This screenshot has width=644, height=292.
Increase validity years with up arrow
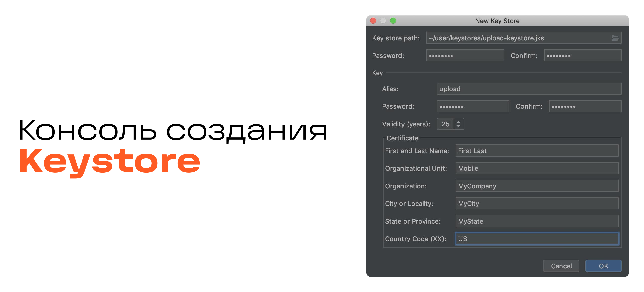pyautogui.click(x=458, y=122)
